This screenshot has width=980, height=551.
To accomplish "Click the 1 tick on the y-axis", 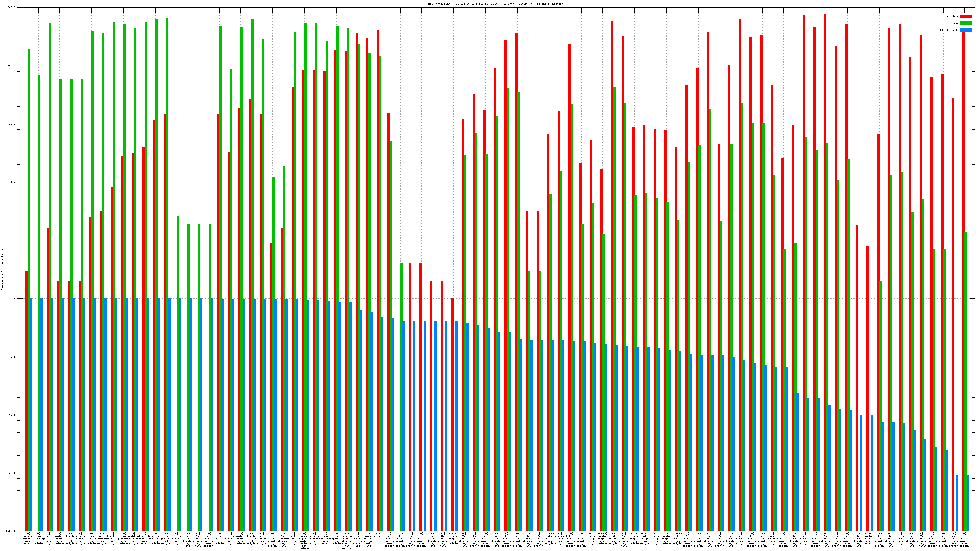I will click(x=14, y=298).
